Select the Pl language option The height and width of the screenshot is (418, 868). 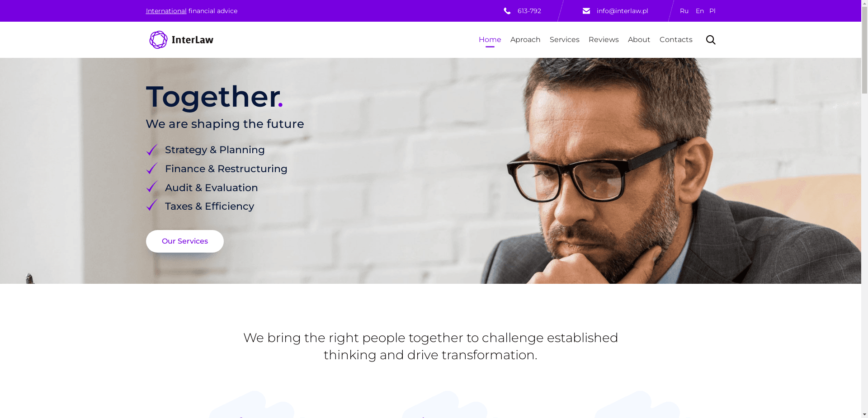(x=712, y=11)
